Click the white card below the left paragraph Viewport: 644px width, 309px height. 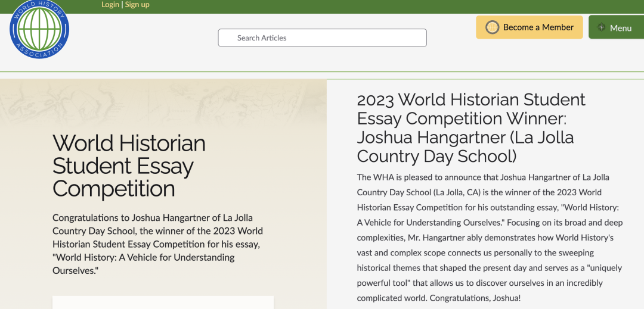(x=163, y=302)
